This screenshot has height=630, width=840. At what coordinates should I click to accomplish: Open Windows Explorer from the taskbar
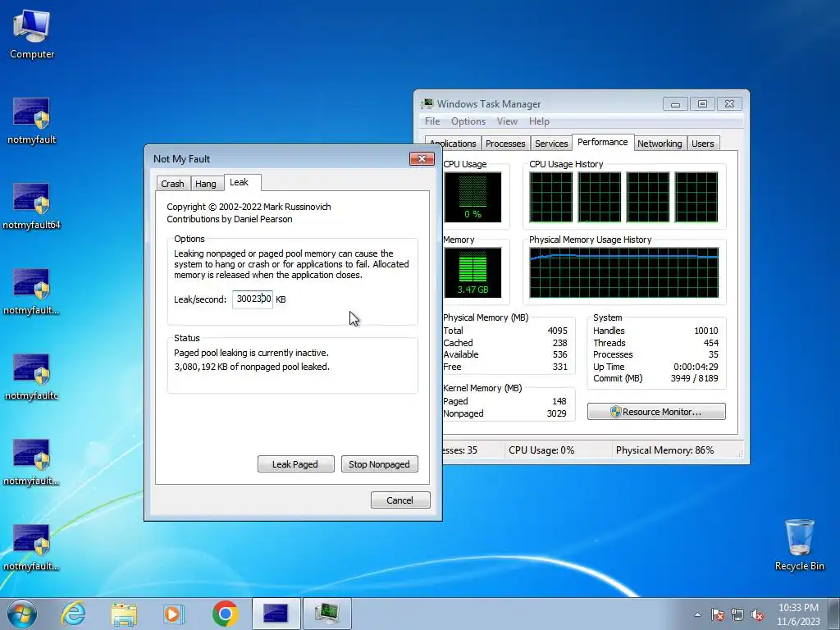point(125,614)
